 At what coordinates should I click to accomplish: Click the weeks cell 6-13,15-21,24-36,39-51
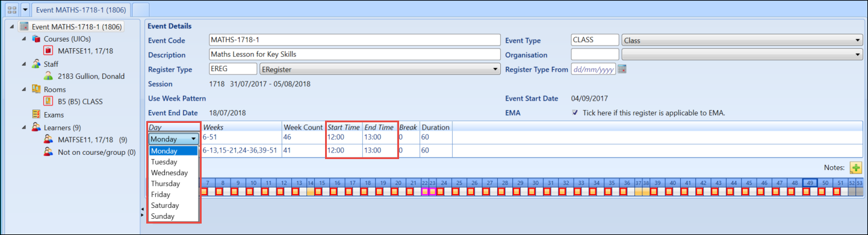[241, 150]
